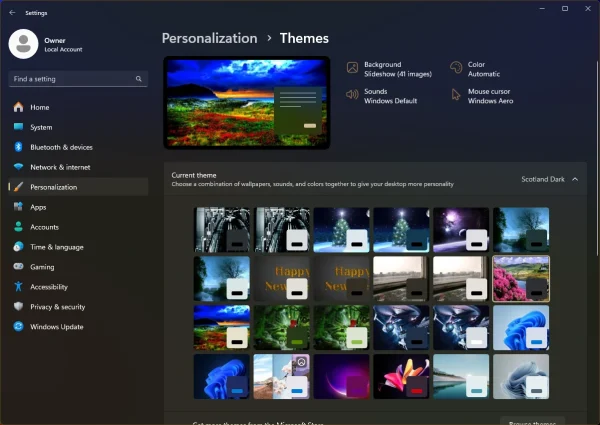Select the purple galaxy theme thumbnail

(x=461, y=230)
